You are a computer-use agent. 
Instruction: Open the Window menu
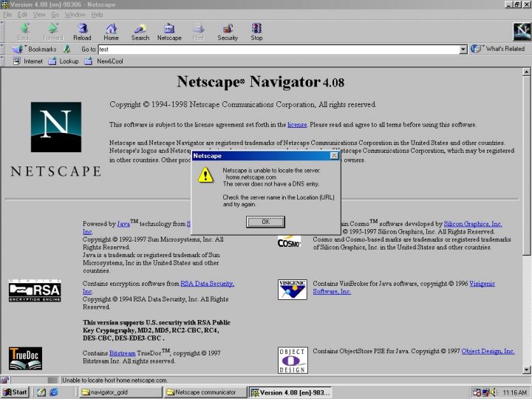tap(75, 15)
